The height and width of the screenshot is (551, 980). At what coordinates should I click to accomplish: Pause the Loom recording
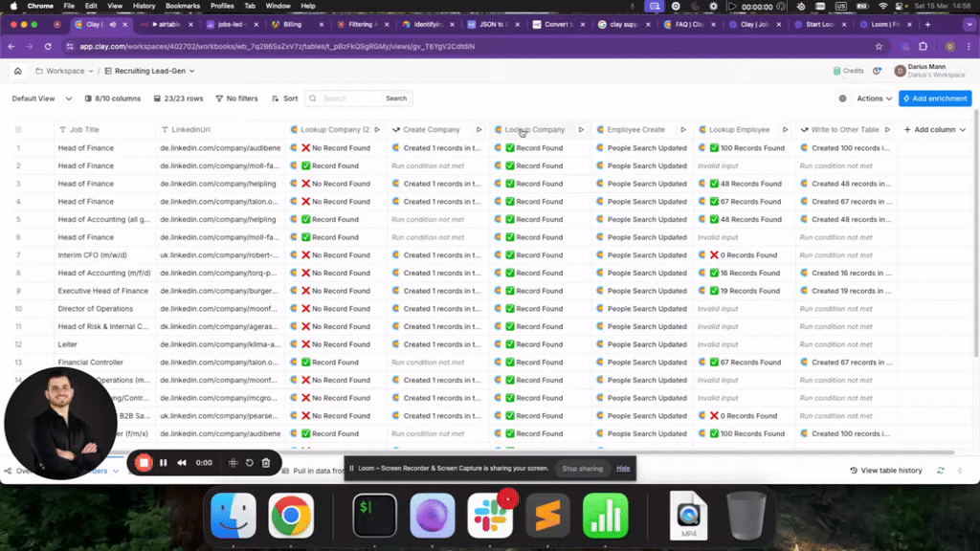pyautogui.click(x=164, y=463)
